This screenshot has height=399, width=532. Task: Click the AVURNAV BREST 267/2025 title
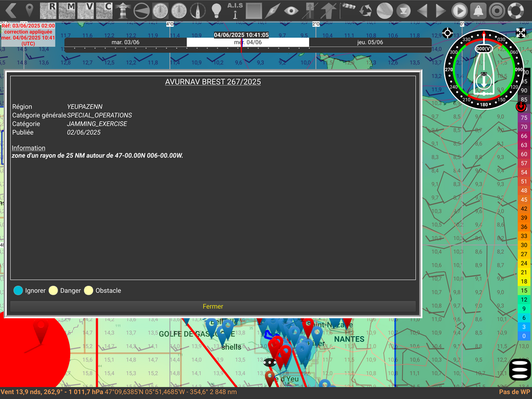(212, 82)
